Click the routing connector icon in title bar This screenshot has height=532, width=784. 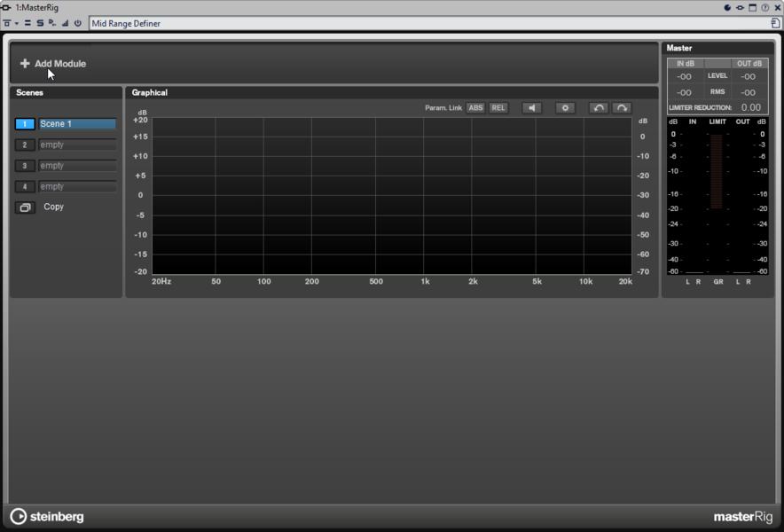(740, 7)
